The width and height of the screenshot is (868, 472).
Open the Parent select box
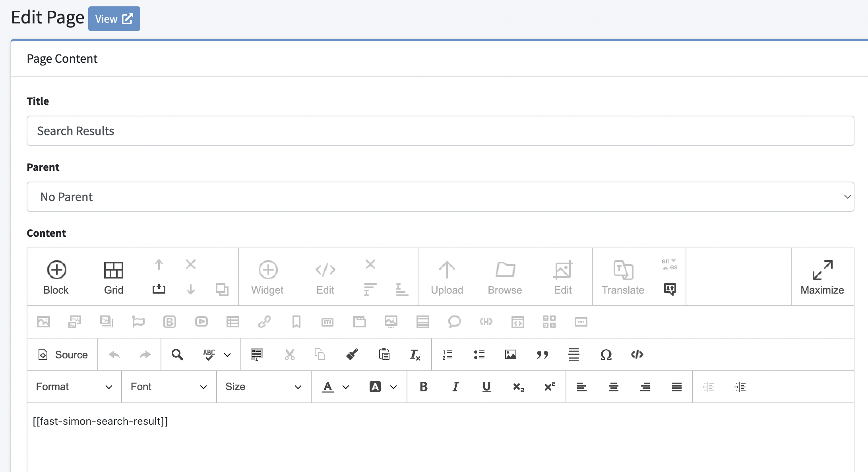coord(440,197)
